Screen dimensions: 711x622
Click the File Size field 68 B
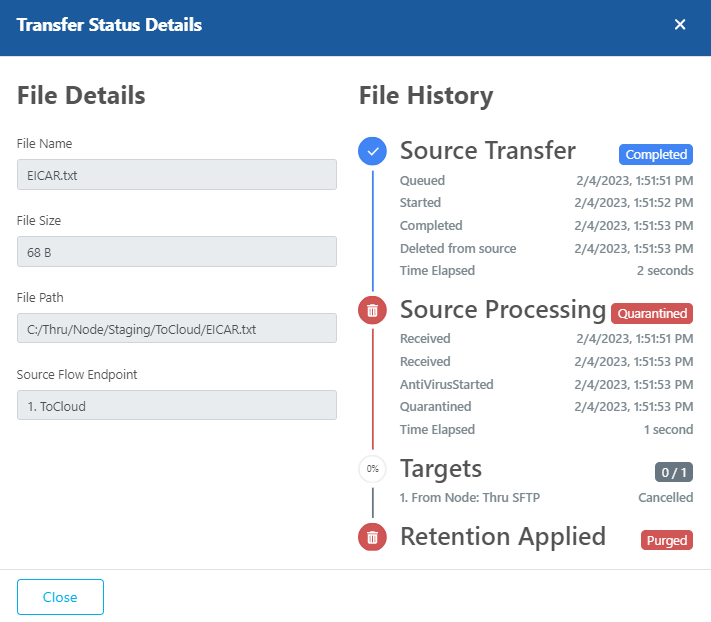(x=177, y=251)
